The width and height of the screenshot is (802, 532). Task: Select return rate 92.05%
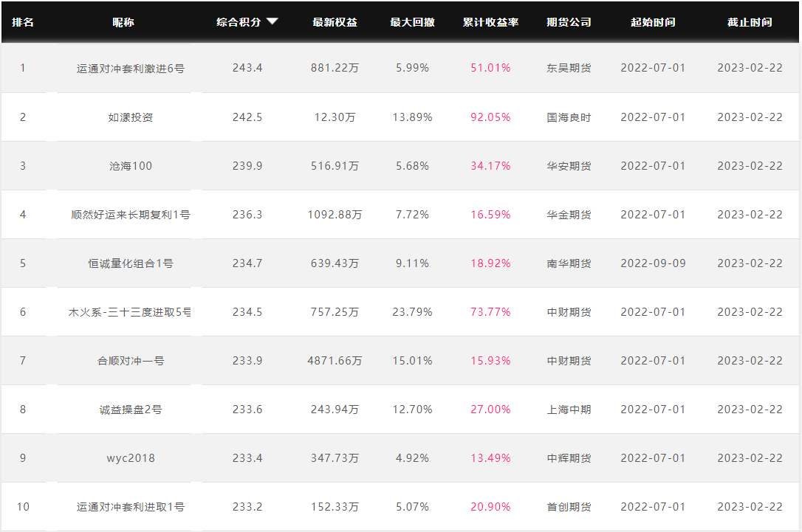pos(490,117)
